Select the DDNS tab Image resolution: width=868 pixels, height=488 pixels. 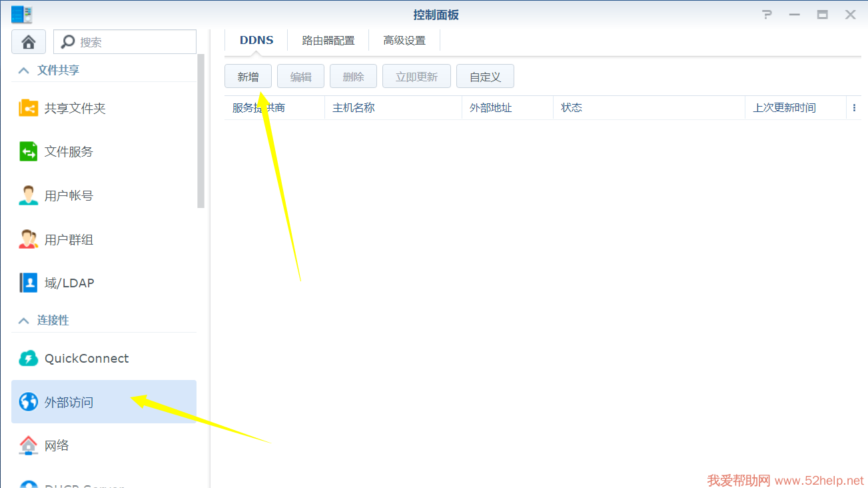coord(256,40)
